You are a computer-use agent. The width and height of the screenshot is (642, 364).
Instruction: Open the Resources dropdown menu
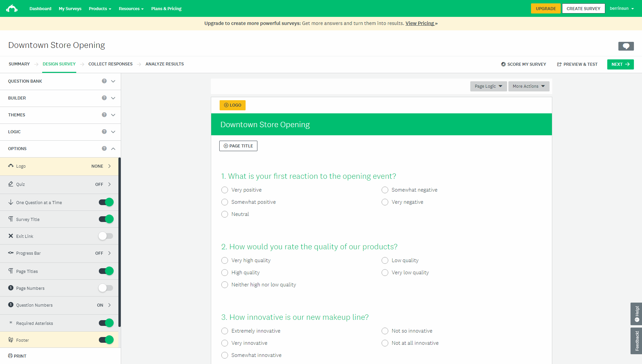coord(131,8)
